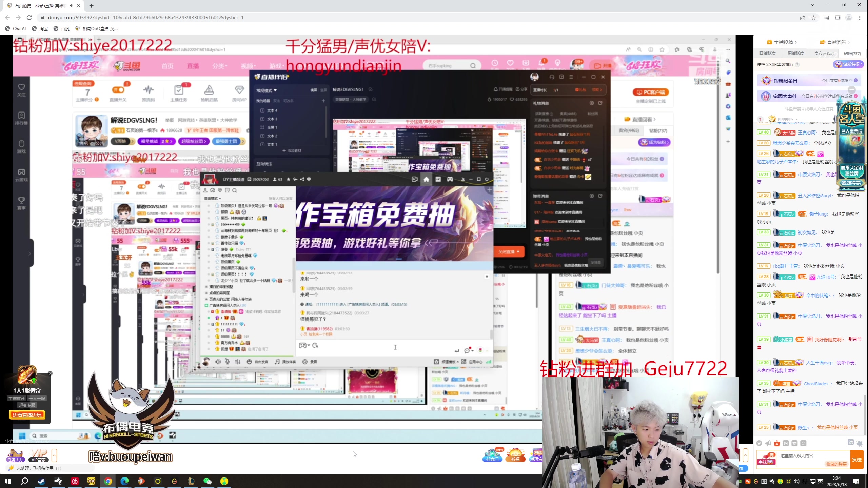The image size is (868, 488).
Task: Toggle the 滤 chat filter icon
Action: [x=851, y=442]
